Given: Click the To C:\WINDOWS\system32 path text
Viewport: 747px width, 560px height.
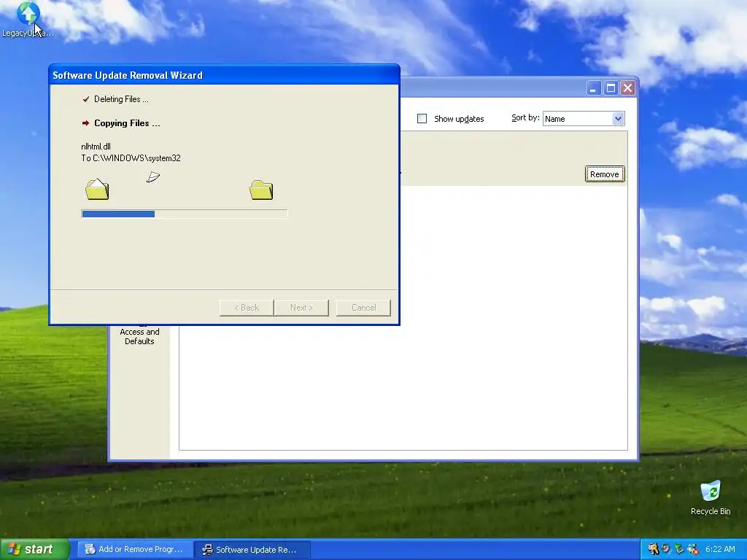Looking at the screenshot, I should pyautogui.click(x=131, y=158).
